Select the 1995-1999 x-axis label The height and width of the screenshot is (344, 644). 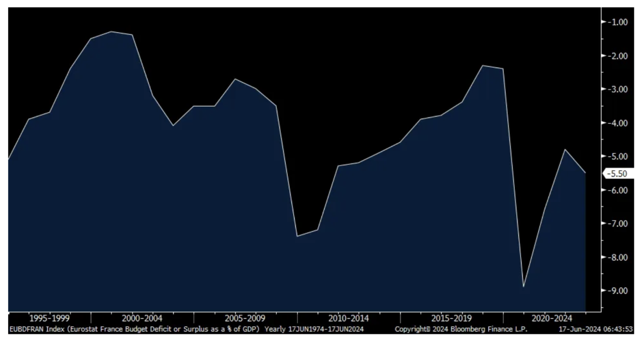tap(49, 317)
